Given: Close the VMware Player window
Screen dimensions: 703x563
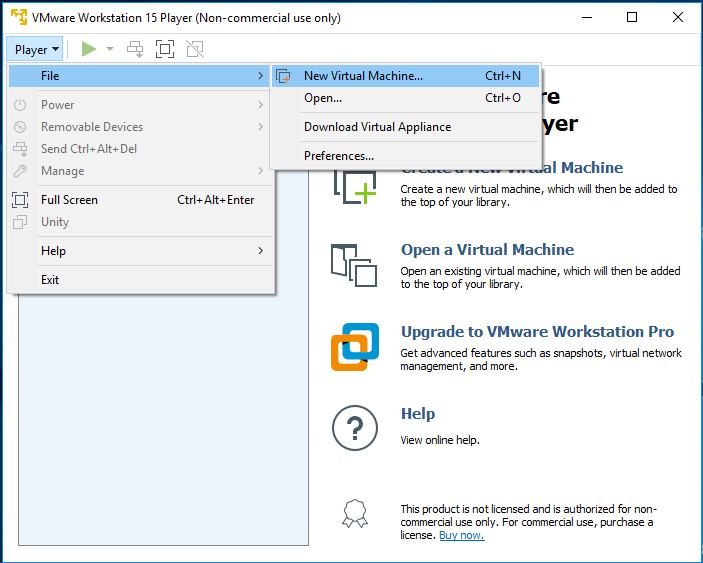Looking at the screenshot, I should click(678, 17).
